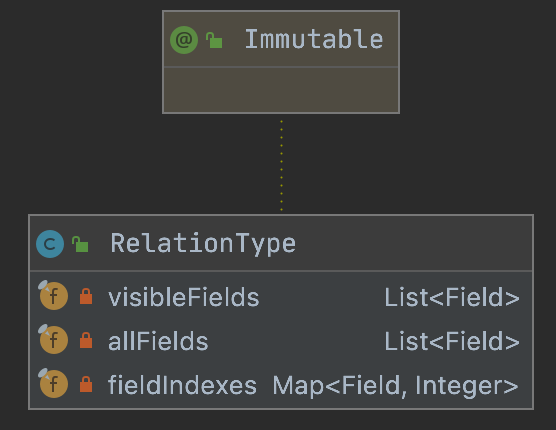This screenshot has height=430, width=556.
Task: Click the blue class C icon
Action: tap(50, 244)
